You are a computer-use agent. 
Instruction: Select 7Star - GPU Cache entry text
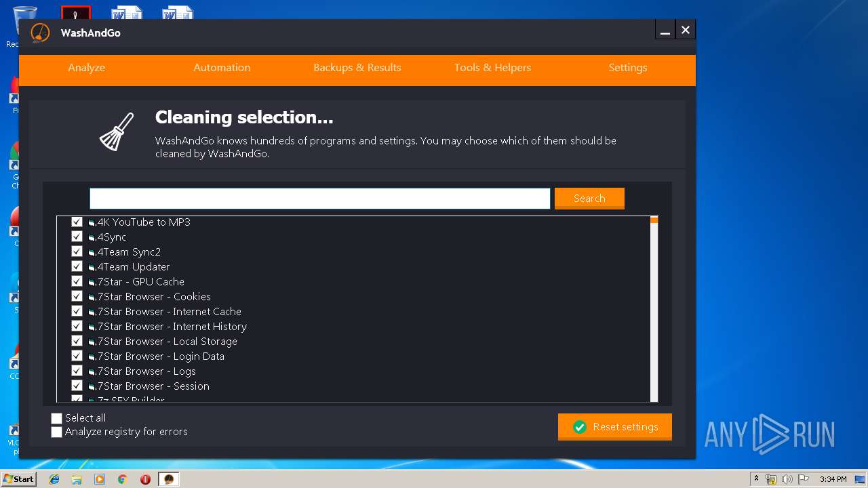pyautogui.click(x=140, y=281)
